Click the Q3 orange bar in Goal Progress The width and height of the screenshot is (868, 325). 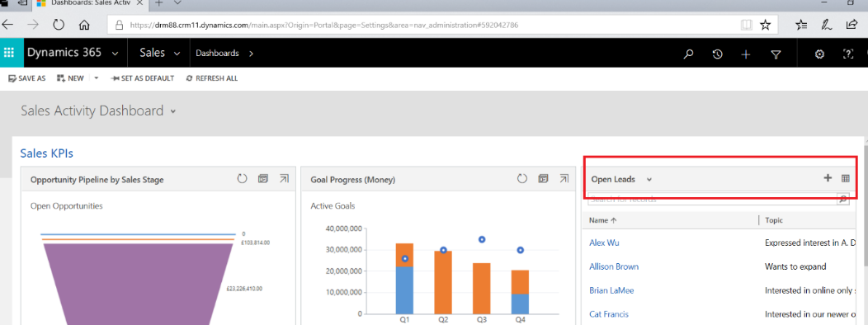[481, 289]
